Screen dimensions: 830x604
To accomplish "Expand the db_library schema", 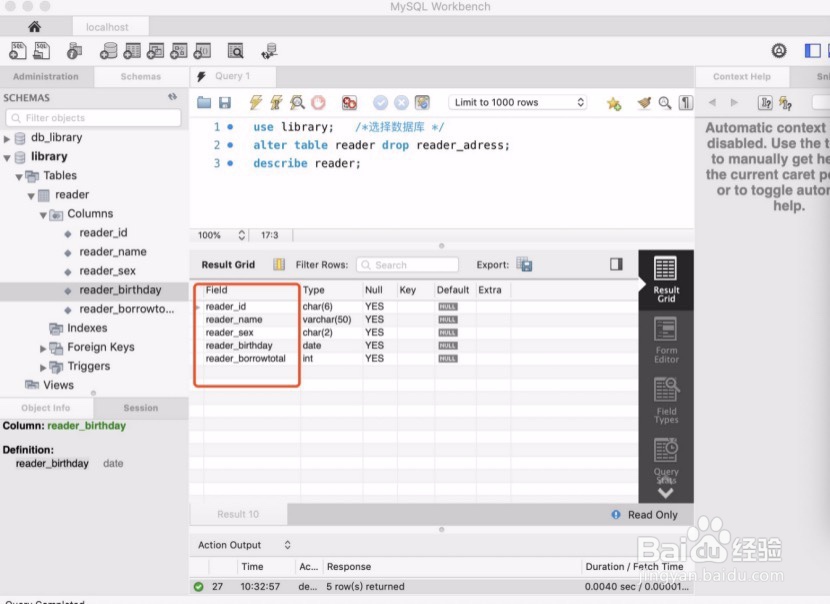I will pos(7,139).
